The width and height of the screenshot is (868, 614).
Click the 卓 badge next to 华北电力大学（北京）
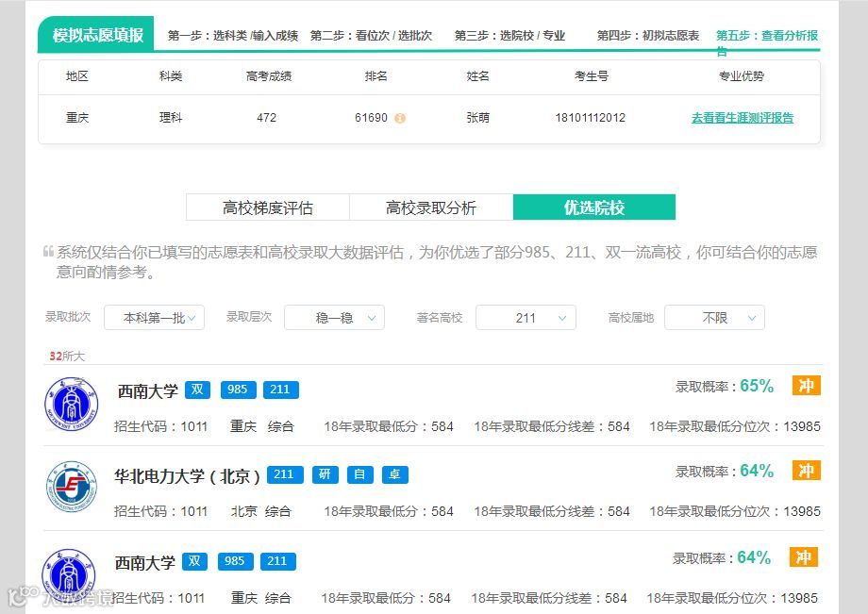[394, 474]
